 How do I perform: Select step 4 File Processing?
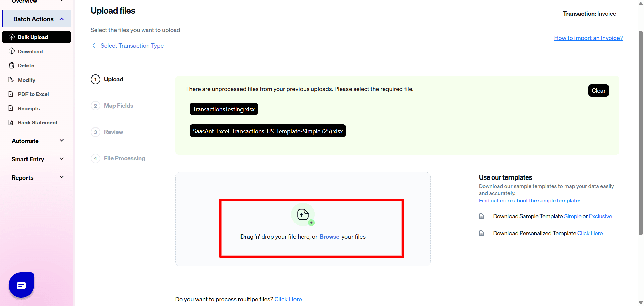(x=118, y=158)
